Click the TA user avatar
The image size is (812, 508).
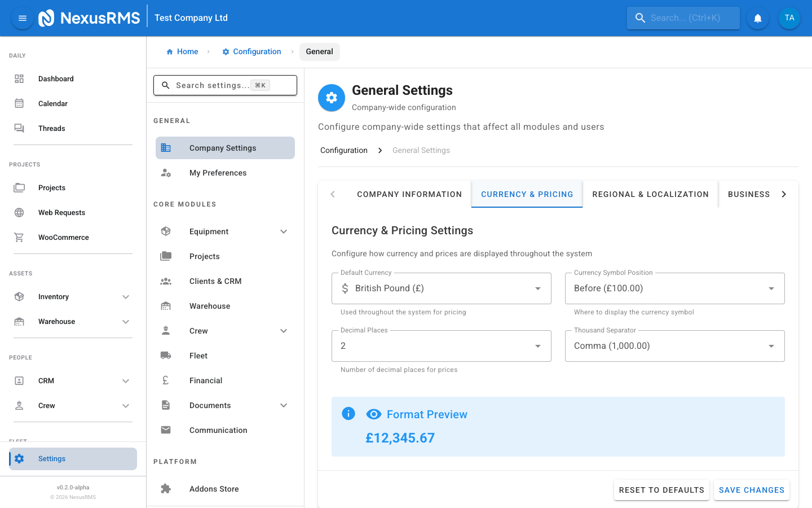coord(789,18)
